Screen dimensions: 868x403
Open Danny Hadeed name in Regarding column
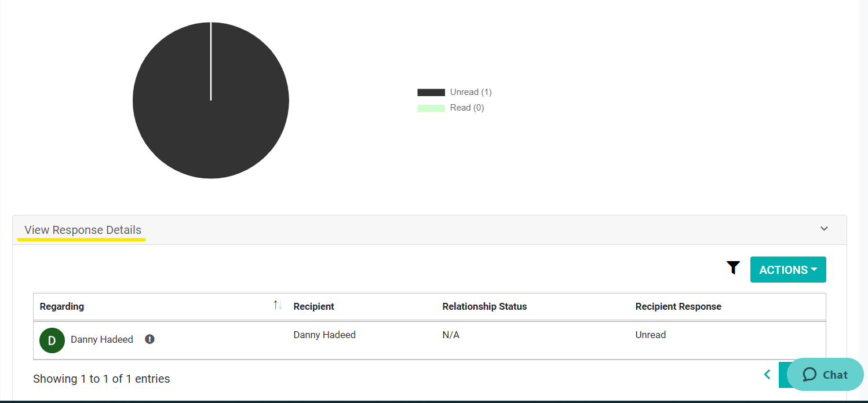point(102,339)
